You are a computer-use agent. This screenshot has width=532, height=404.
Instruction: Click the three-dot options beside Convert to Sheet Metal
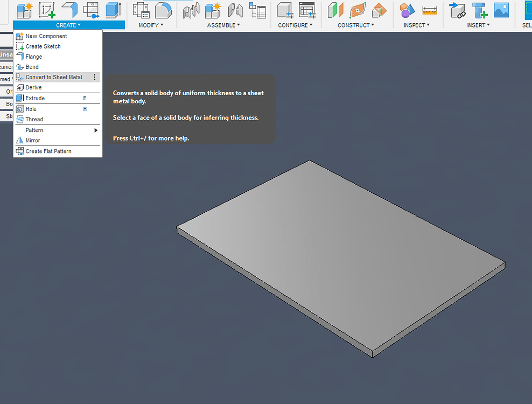95,77
